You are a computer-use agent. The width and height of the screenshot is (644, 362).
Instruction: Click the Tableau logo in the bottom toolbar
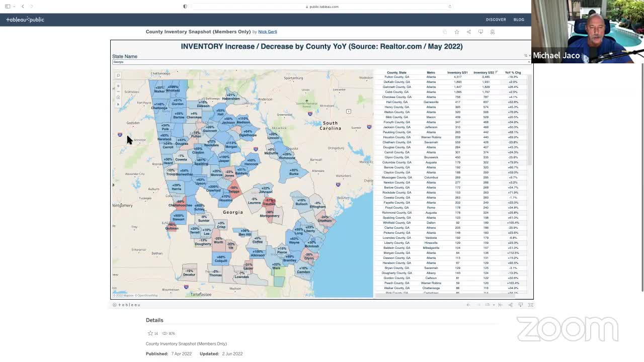click(126, 305)
